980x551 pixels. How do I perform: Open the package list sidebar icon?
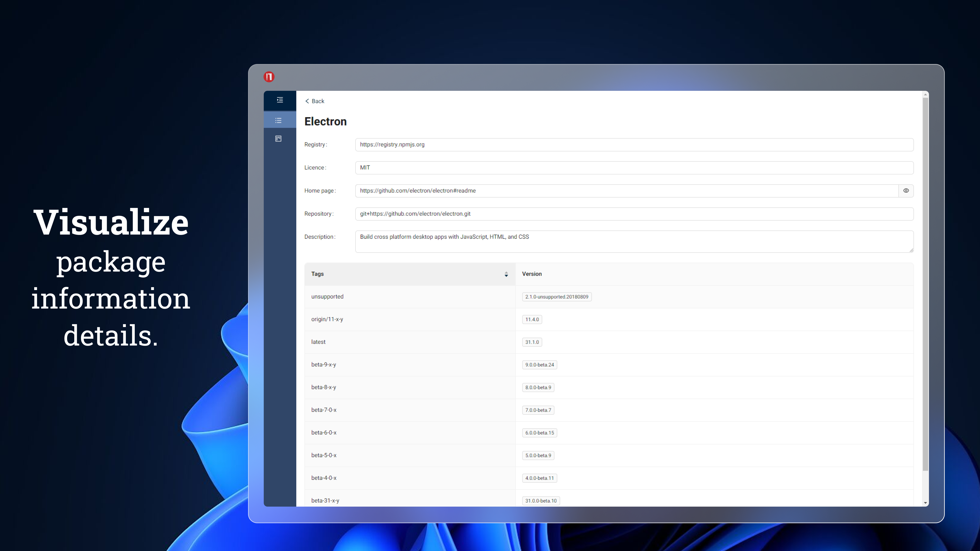point(278,121)
